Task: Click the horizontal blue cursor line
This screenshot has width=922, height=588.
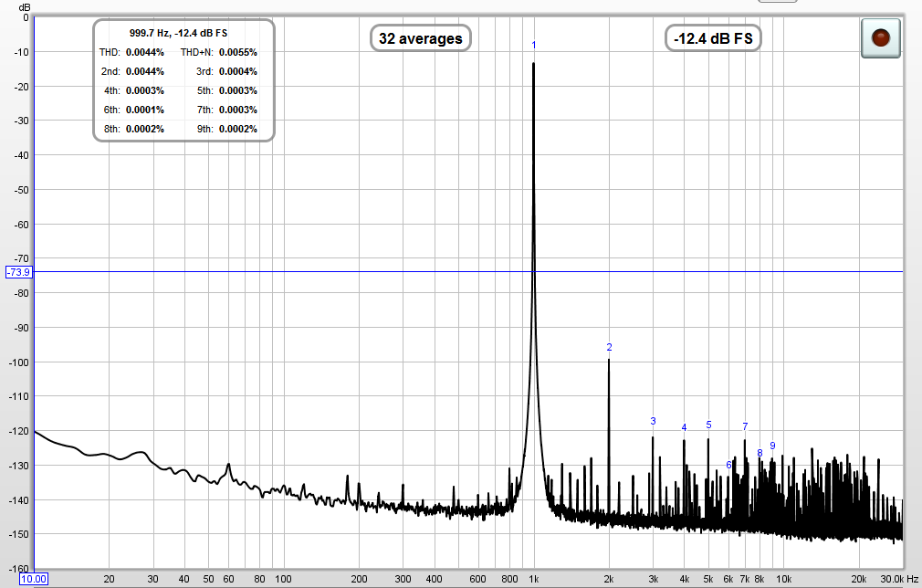Action: click(x=468, y=272)
